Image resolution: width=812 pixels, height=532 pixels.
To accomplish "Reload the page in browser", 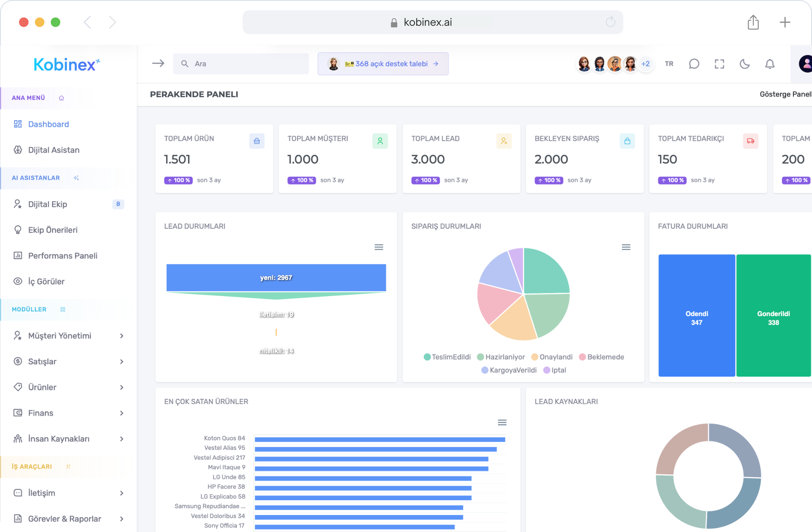I will (610, 22).
